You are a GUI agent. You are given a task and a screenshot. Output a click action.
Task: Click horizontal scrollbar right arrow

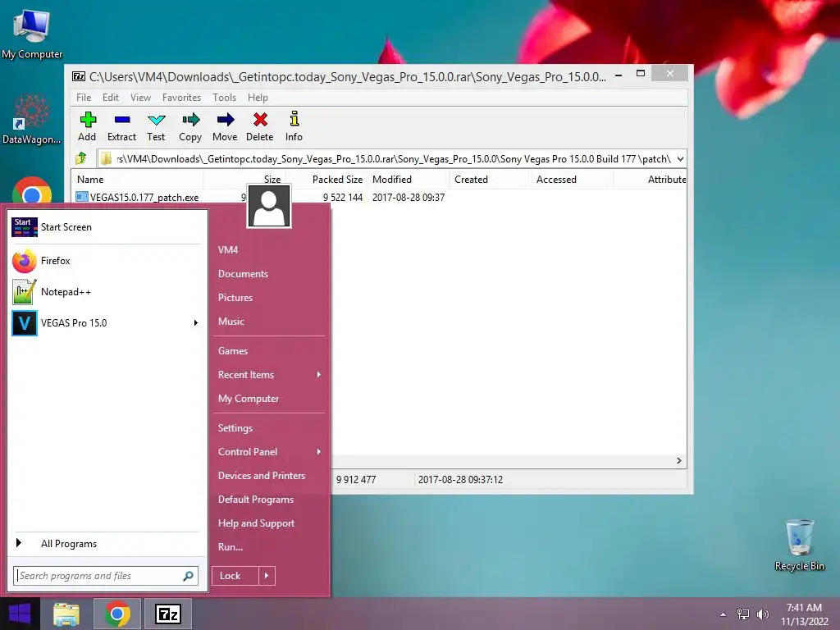[679, 461]
